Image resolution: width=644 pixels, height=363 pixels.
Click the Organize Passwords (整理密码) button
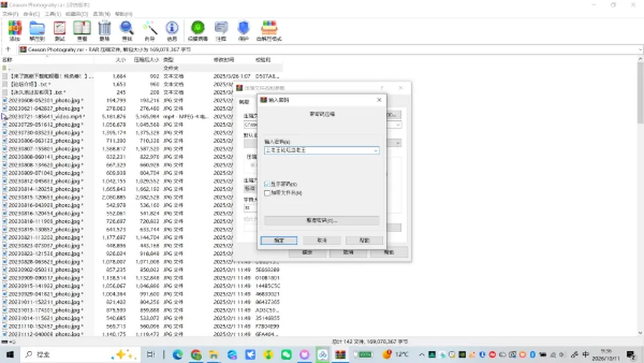pos(321,221)
